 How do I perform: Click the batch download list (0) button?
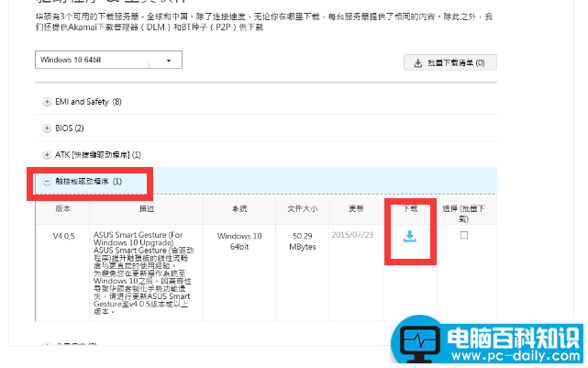[450, 62]
